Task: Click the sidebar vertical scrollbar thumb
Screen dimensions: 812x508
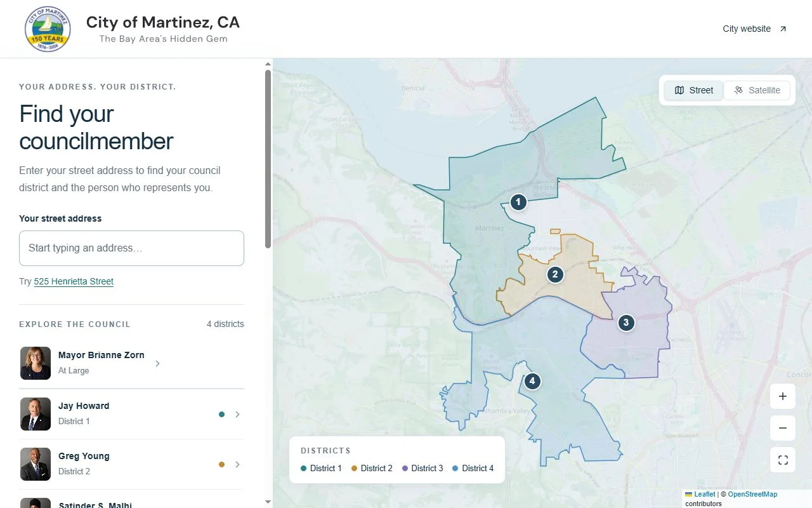Action: (x=268, y=159)
